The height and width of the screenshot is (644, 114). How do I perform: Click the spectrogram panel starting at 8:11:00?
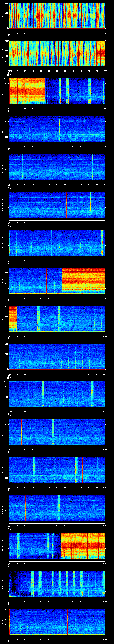[57, 394]
